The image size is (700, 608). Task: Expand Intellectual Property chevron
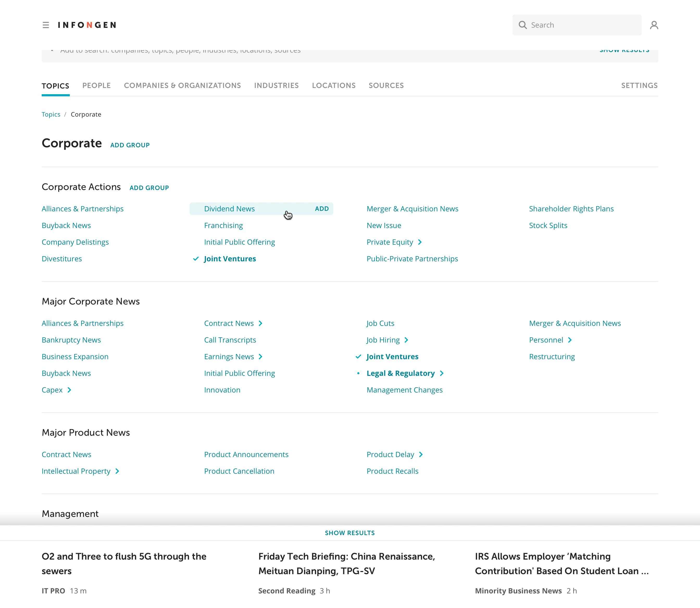(x=117, y=471)
